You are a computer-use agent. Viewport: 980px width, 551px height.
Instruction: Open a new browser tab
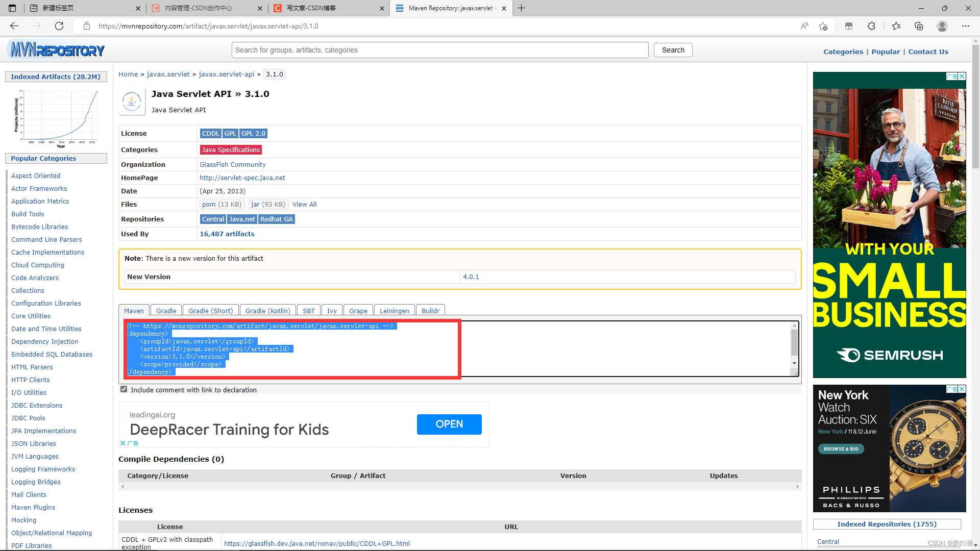[521, 8]
